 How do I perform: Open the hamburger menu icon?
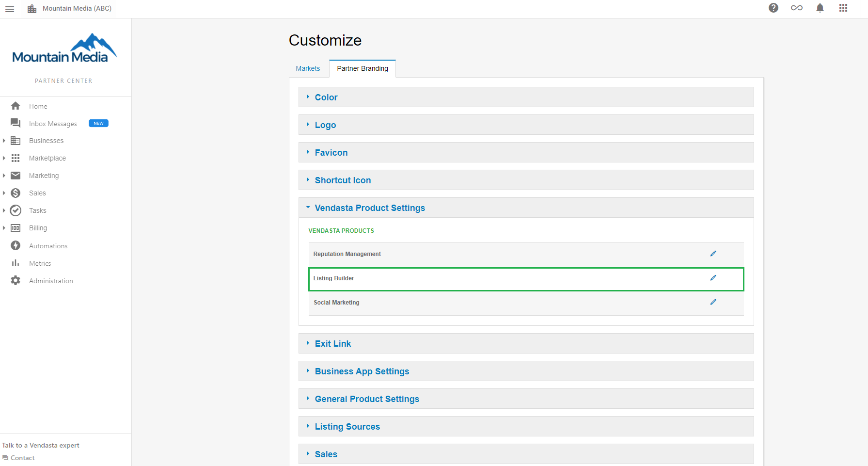coord(10,9)
